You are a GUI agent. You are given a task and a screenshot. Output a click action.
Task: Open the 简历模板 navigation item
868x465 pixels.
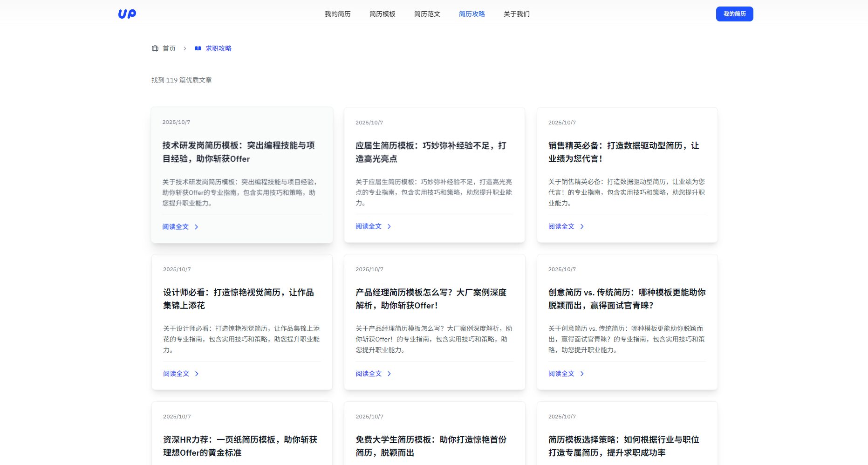point(382,14)
